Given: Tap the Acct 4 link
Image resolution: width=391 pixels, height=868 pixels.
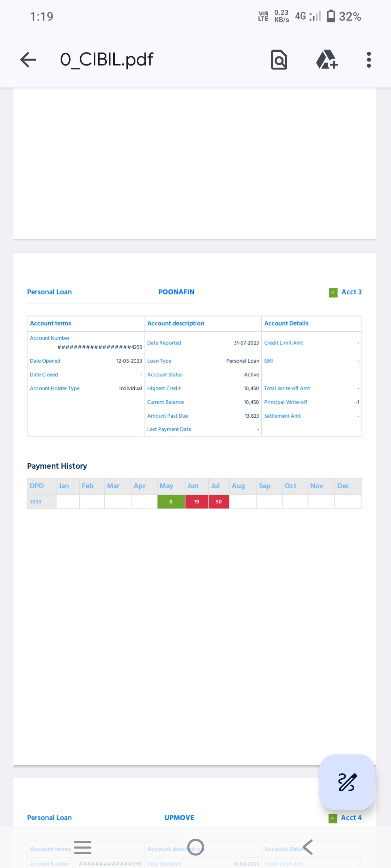Looking at the screenshot, I should 351,818.
